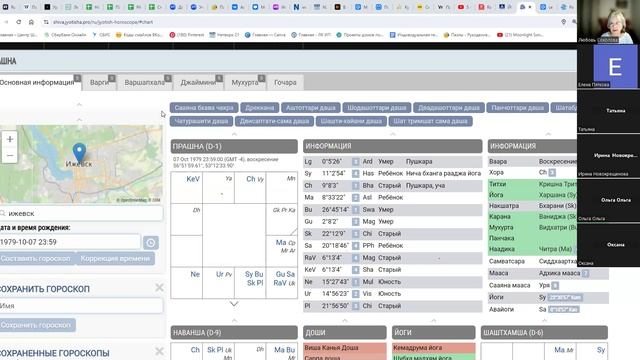Screen dimensions: 640x360
Task: Open the Сбербанк Онлайн bookmark
Action: pos(65,35)
